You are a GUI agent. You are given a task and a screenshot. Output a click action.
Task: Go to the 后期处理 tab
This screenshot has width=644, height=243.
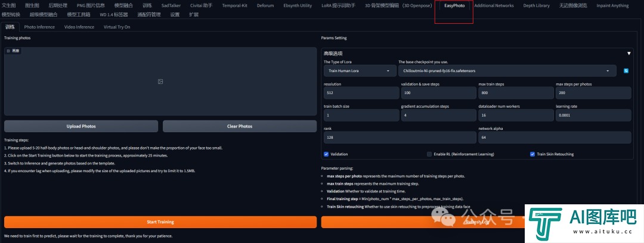tap(58, 6)
